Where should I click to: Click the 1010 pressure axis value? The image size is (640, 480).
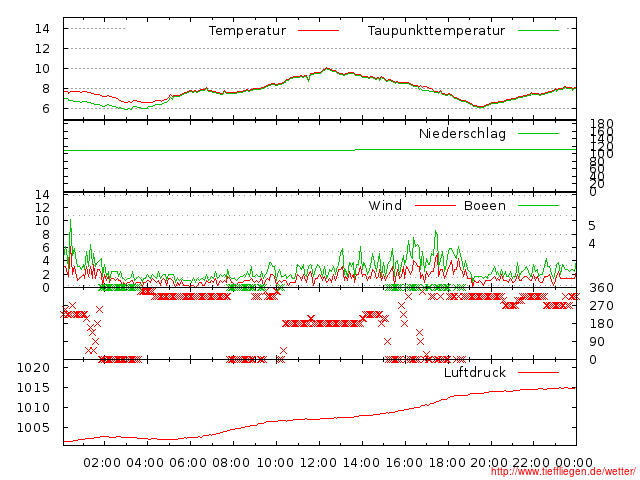click(x=33, y=407)
